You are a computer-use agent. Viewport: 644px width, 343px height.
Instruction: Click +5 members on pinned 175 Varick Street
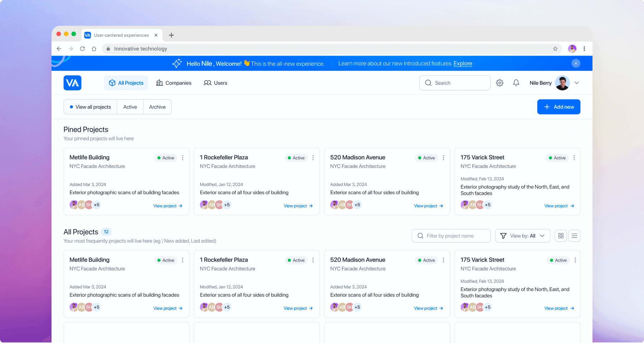pos(488,205)
